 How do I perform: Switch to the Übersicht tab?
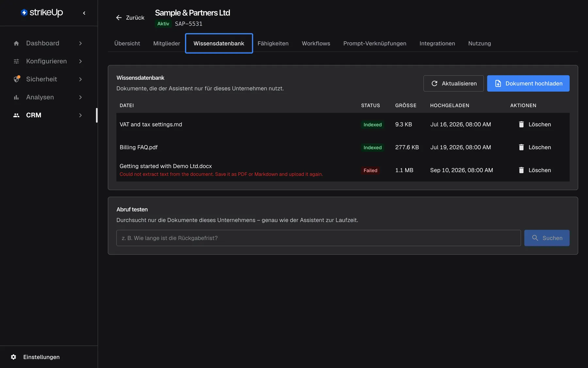pos(127,43)
